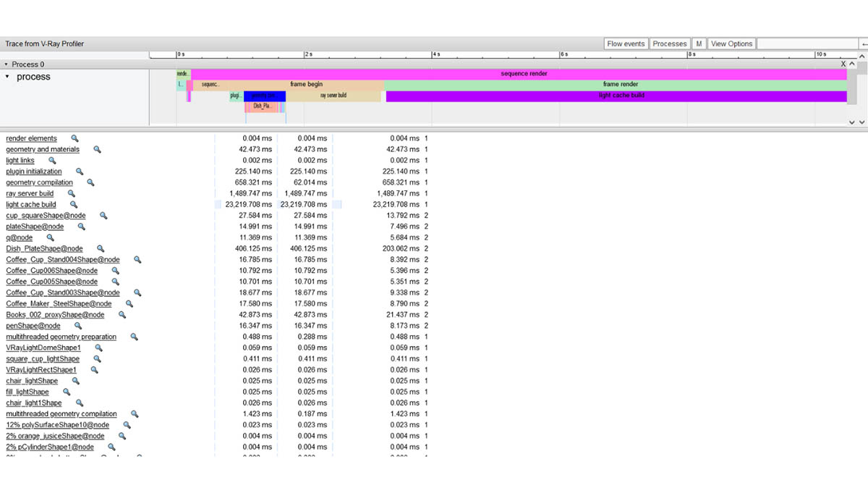The image size is (868, 493).
Task: Click the magnifier icon next to Books_002_proxyShape@node
Action: [123, 315]
